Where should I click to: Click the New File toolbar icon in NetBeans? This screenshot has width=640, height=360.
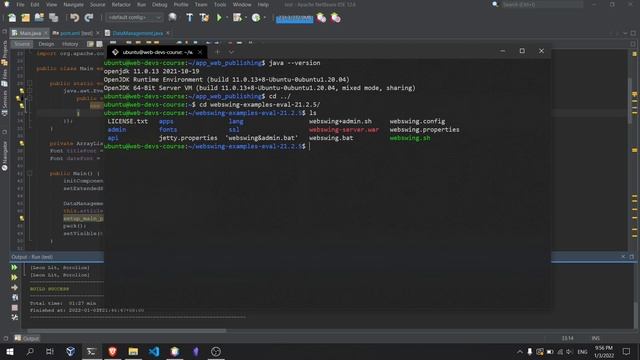pyautogui.click(x=12, y=18)
